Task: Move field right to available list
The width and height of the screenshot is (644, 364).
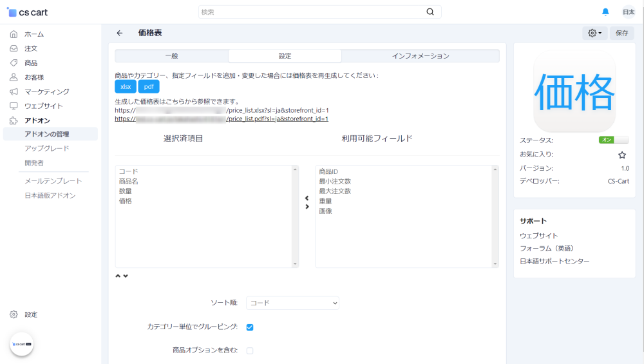Action: [307, 207]
